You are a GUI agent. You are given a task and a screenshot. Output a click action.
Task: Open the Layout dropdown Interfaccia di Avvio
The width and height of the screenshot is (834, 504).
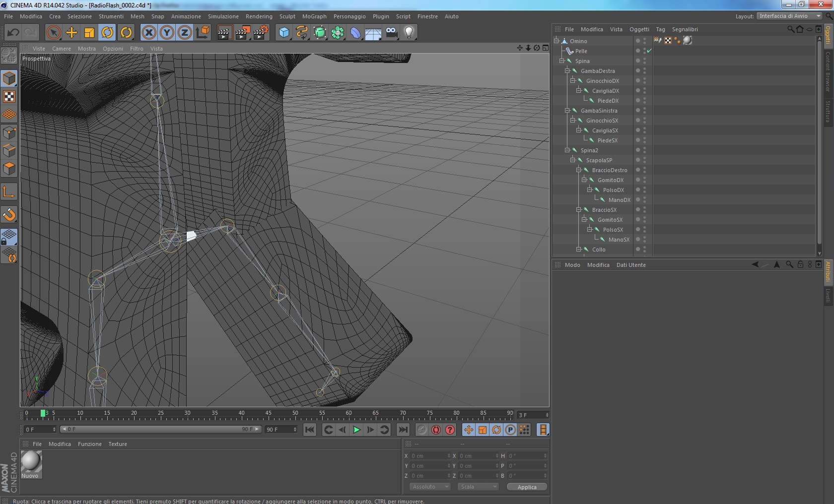tap(790, 16)
